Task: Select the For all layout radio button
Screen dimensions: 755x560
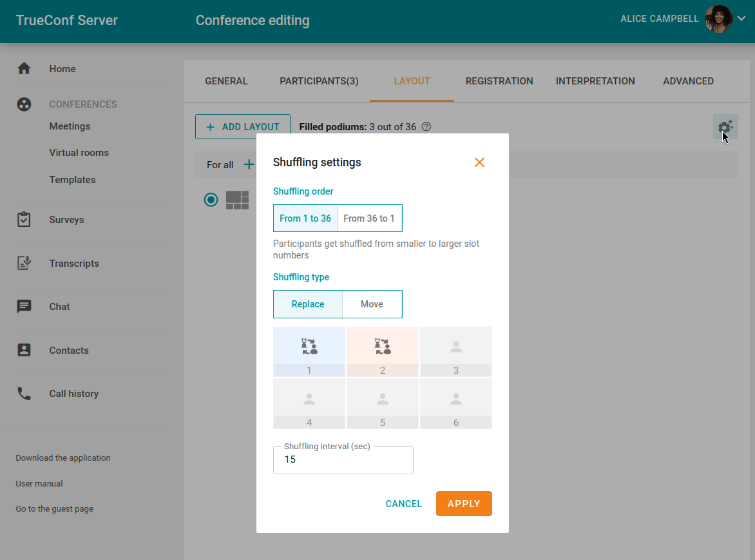Action: (x=211, y=200)
